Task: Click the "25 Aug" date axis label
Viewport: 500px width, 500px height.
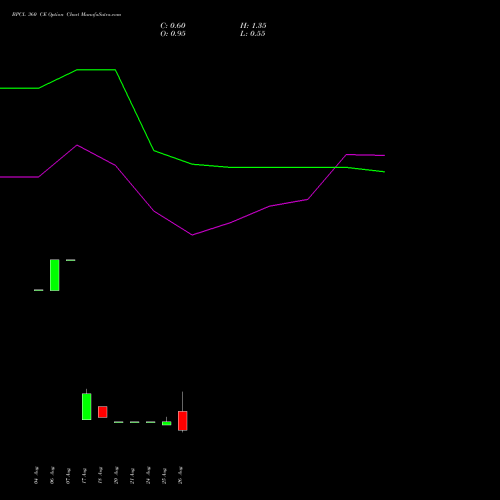Action: (x=164, y=475)
